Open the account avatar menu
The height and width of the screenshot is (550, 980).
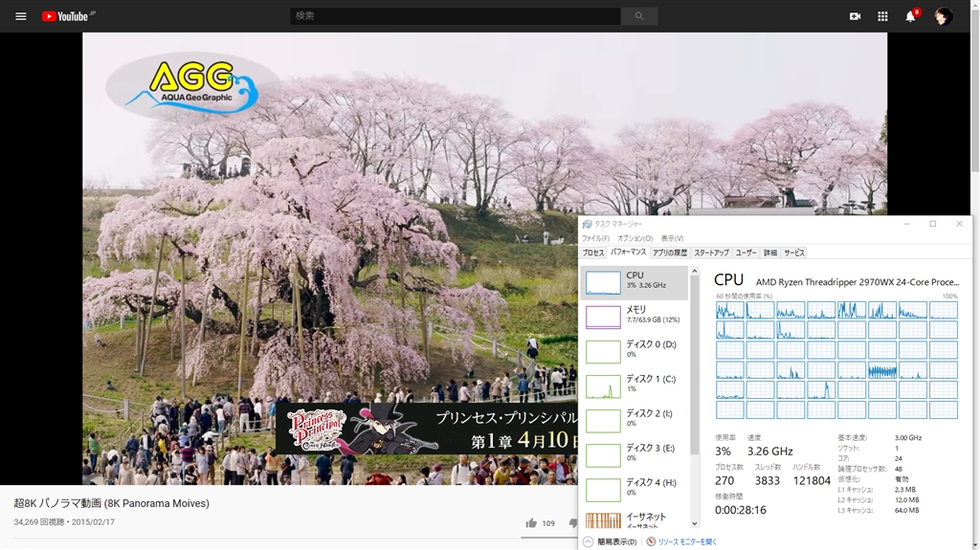(x=943, y=16)
